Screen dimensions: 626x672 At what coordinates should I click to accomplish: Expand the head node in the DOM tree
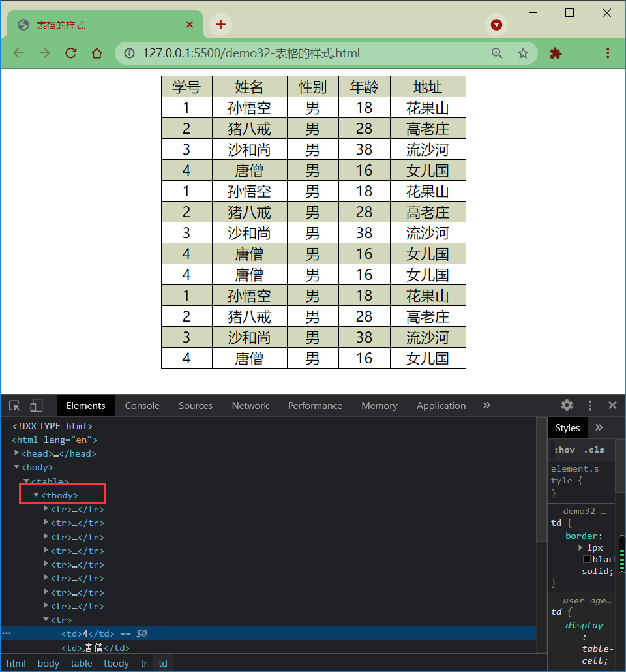[x=16, y=453]
